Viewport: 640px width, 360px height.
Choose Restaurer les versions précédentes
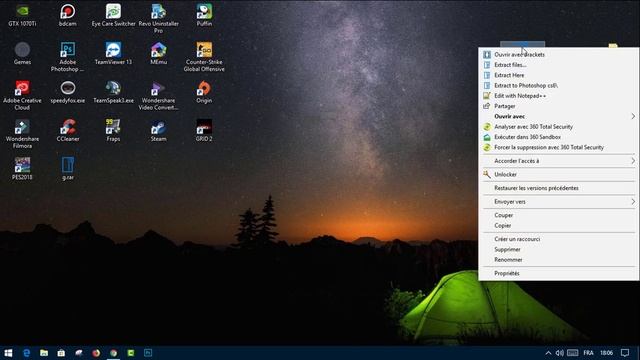(558, 188)
